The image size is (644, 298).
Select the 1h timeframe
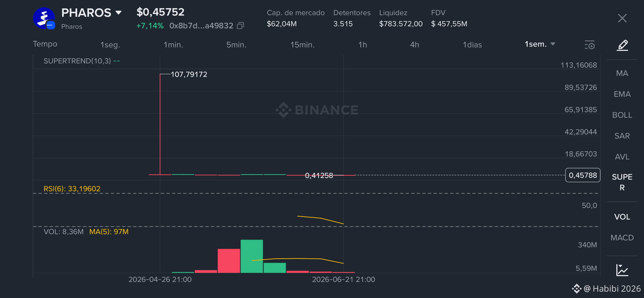[x=363, y=45]
